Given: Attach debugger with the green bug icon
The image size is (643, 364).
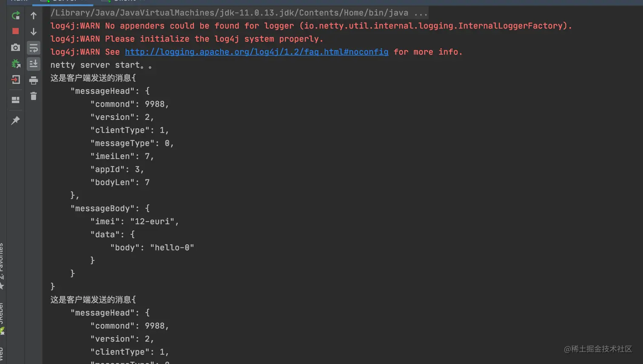Looking at the screenshot, I should 16,64.
